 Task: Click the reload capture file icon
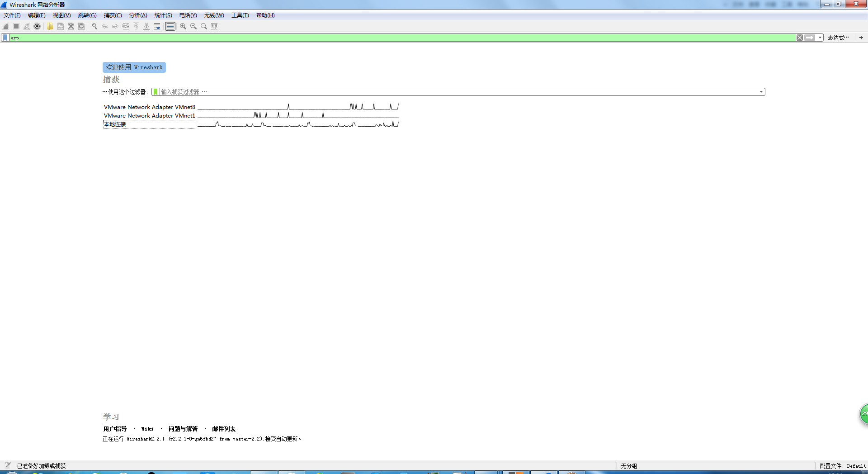coord(81,26)
